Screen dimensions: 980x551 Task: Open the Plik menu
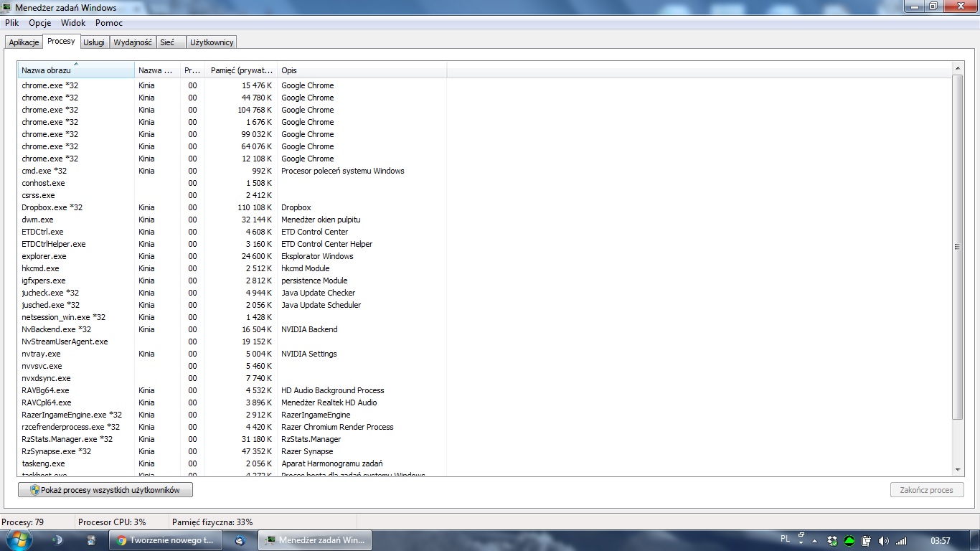[x=11, y=23]
